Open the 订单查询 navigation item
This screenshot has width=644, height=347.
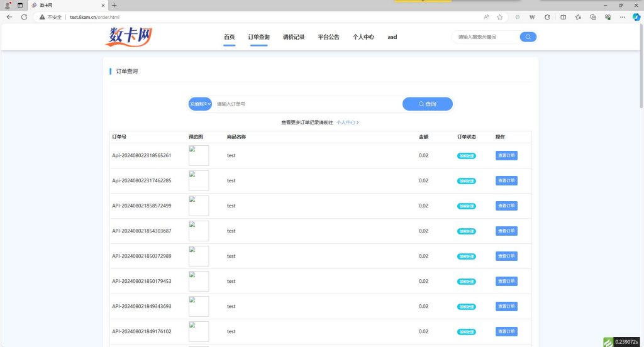click(x=258, y=37)
